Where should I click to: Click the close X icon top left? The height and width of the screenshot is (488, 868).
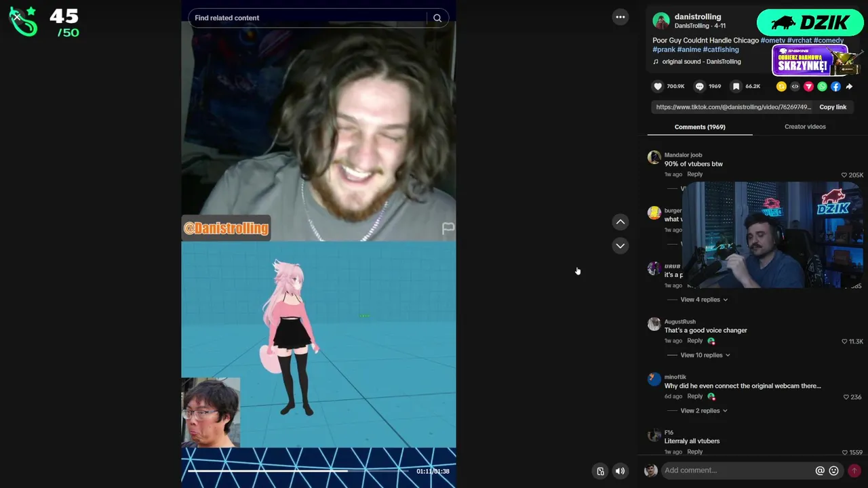(16, 17)
